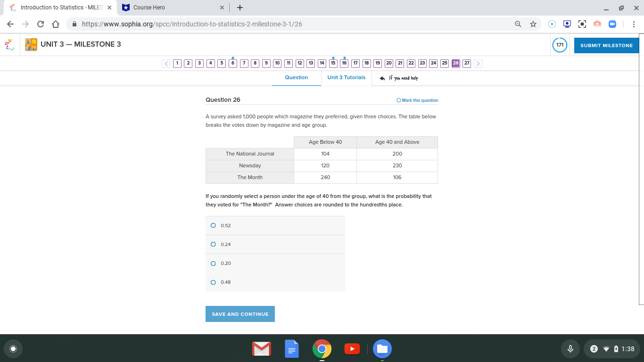Open a new browser tab

pos(240,8)
